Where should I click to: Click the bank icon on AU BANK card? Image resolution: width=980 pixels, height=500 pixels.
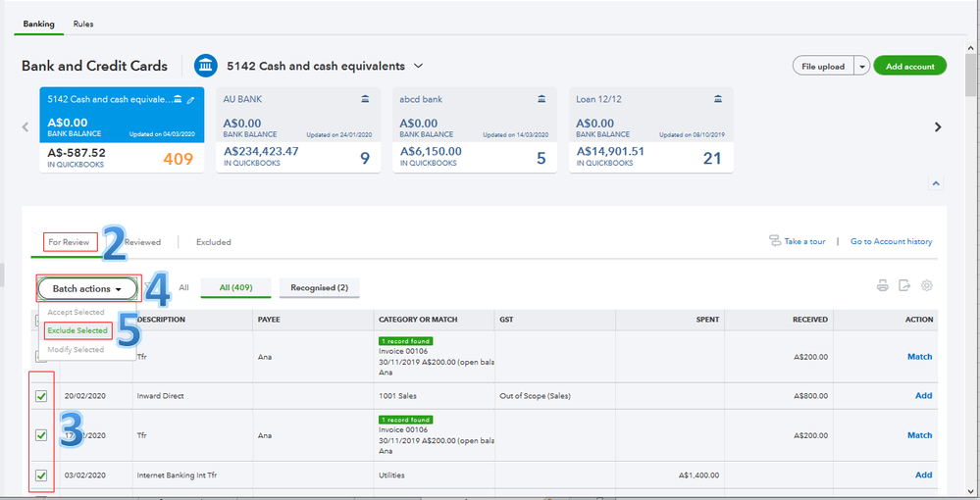[365, 99]
